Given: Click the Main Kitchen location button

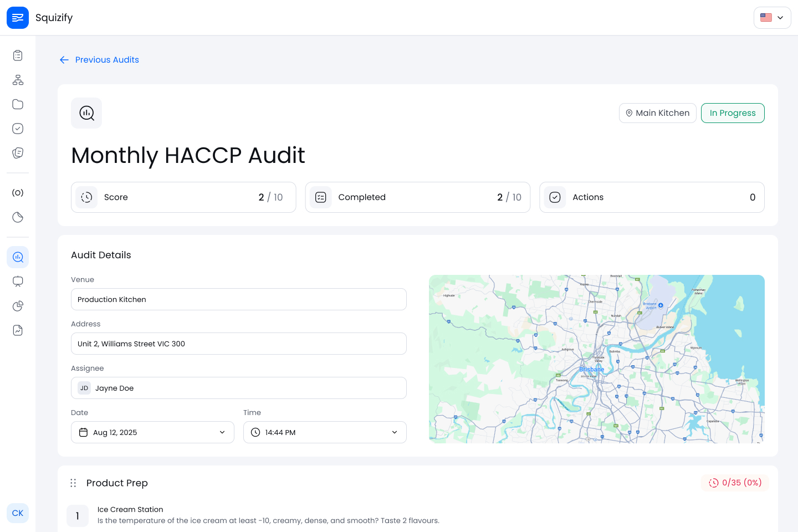Looking at the screenshot, I should (x=658, y=113).
